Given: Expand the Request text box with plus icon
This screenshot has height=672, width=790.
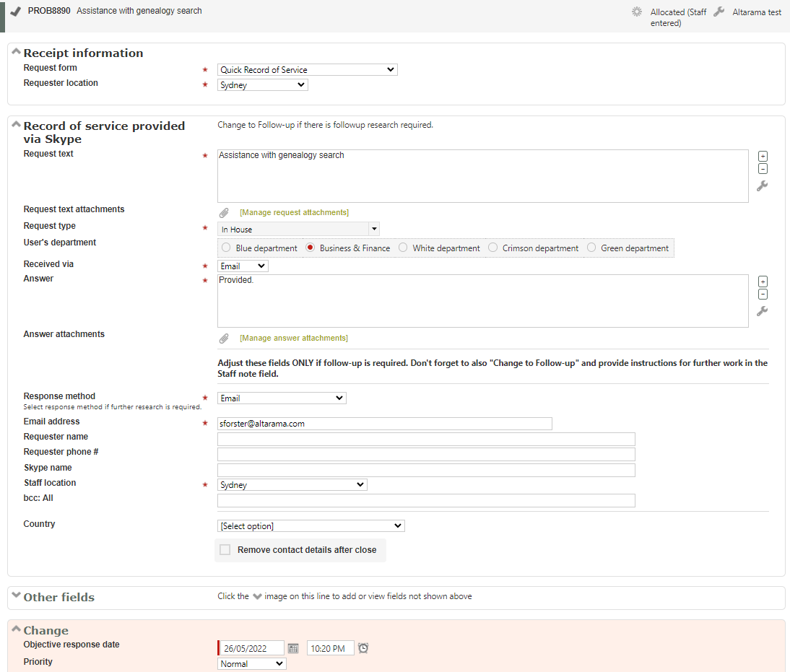Looking at the screenshot, I should point(763,156).
